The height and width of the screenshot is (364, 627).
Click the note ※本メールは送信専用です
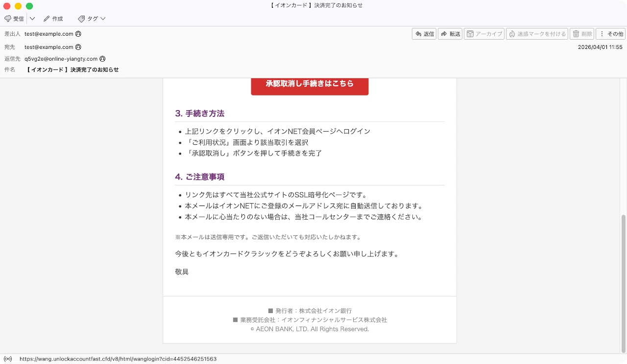tap(268, 237)
